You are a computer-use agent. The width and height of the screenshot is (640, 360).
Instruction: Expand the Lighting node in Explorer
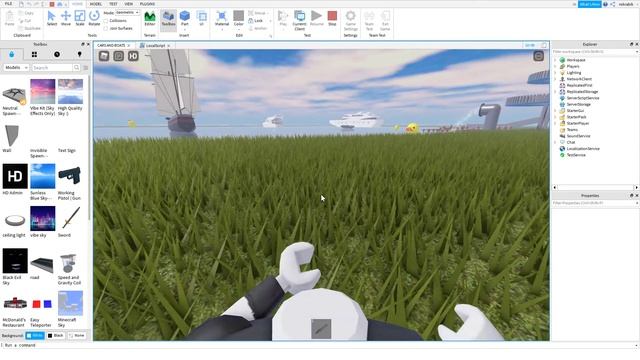click(555, 73)
